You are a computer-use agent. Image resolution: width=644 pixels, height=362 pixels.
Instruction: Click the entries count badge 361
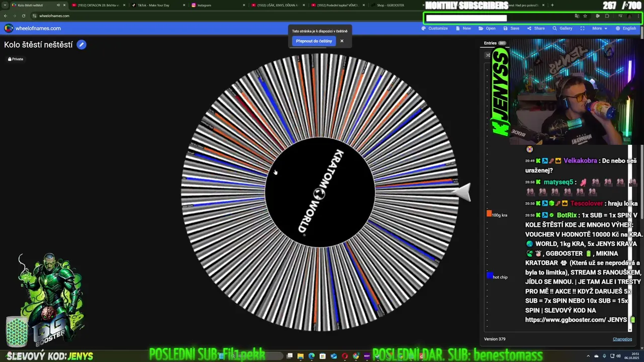coord(502,43)
